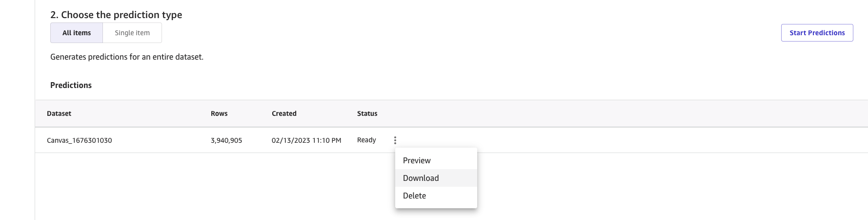This screenshot has height=220, width=868.
Task: Sort by the Created column header
Action: (x=284, y=113)
